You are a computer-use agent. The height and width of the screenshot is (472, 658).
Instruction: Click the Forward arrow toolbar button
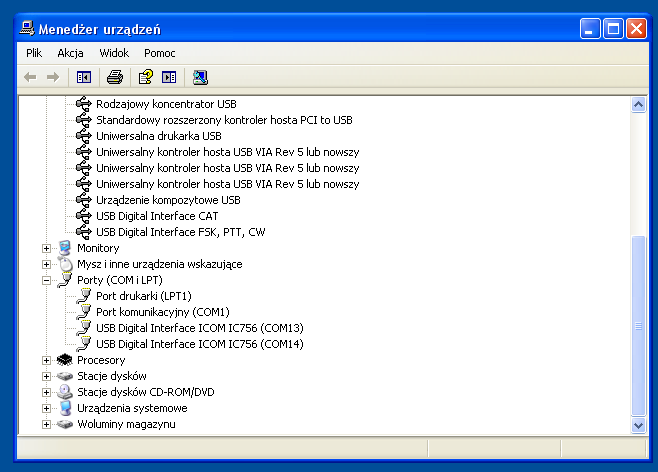53,77
